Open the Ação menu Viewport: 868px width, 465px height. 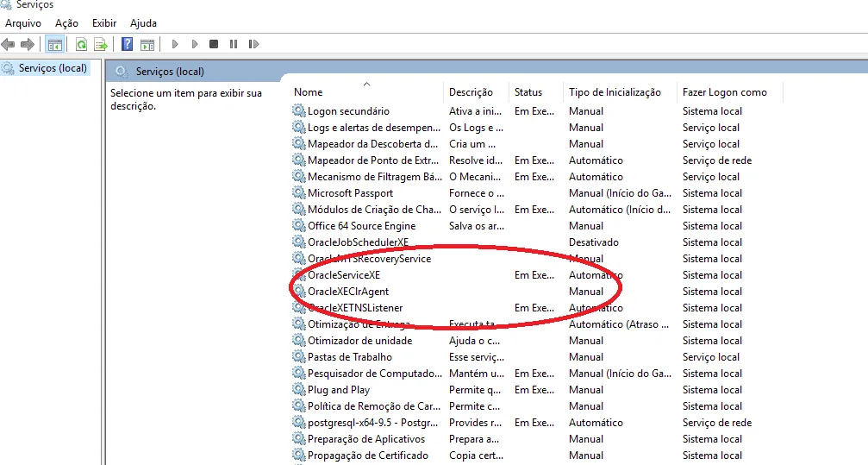tap(66, 23)
